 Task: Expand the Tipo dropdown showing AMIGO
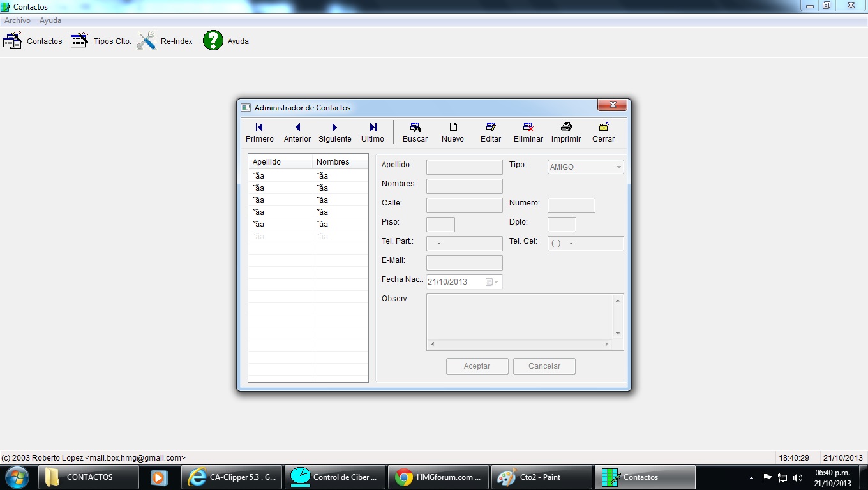(x=618, y=167)
